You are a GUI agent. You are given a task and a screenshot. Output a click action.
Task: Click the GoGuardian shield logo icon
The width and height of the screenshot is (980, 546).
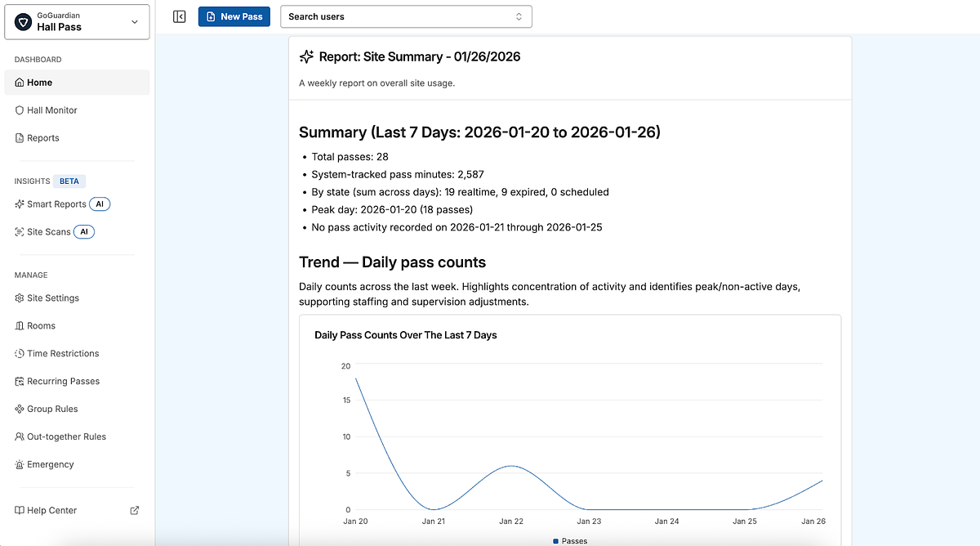point(24,22)
